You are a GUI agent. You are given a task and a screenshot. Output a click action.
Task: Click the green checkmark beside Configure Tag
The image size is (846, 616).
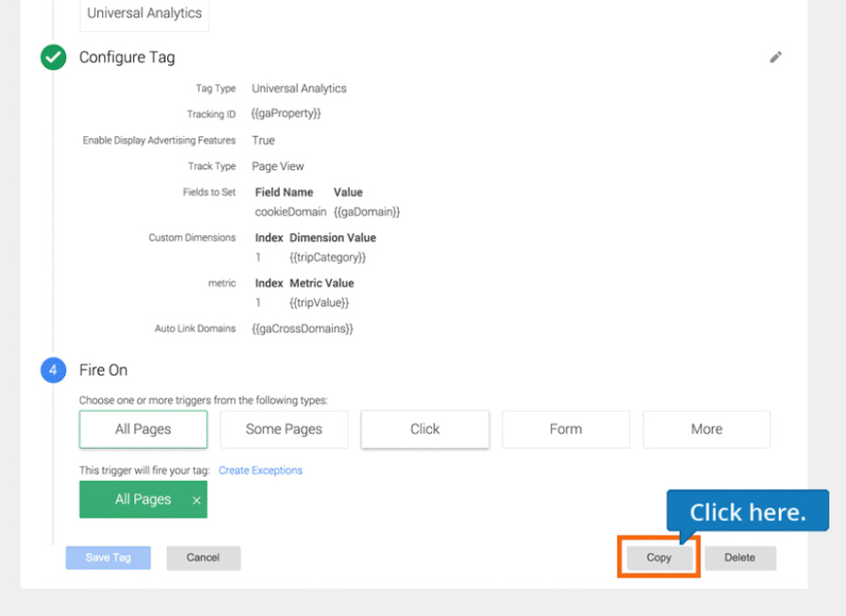click(54, 58)
